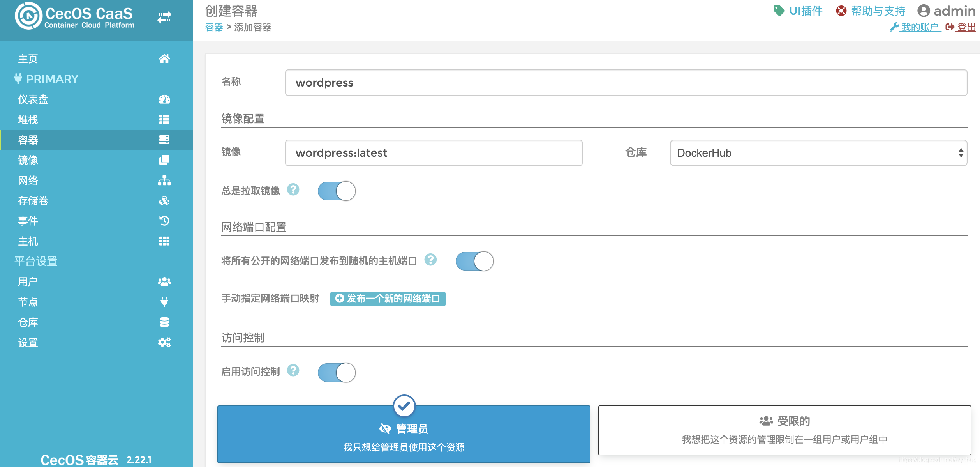Open 主页 in the sidebar
The width and height of the screenshot is (980, 467).
(x=97, y=58)
